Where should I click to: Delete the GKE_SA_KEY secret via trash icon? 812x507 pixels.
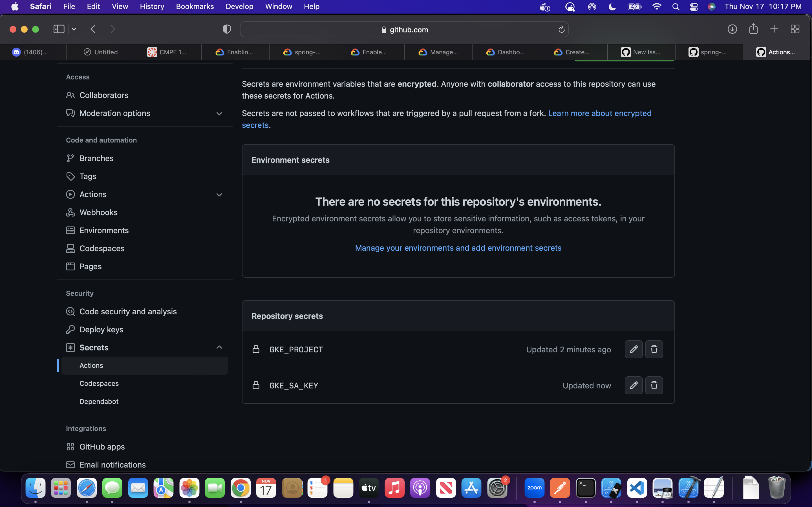(x=654, y=385)
